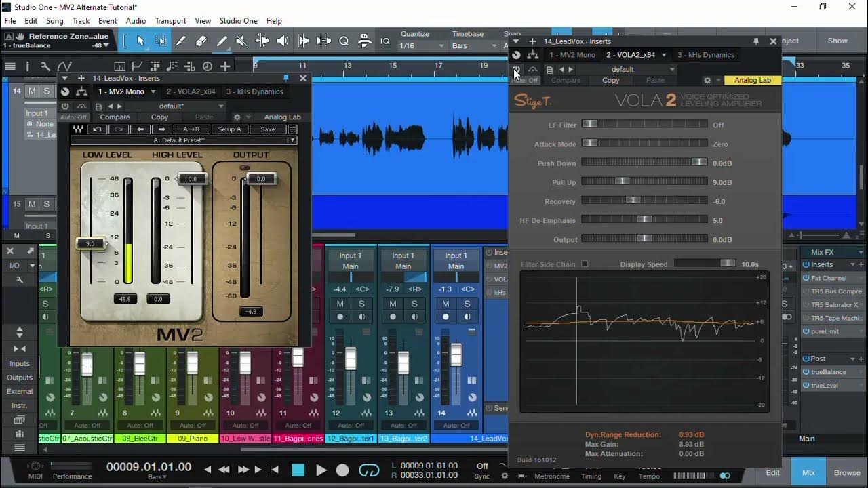Click Copy in the VOLA2 window
This screenshot has height=488, width=868.
[x=611, y=80]
